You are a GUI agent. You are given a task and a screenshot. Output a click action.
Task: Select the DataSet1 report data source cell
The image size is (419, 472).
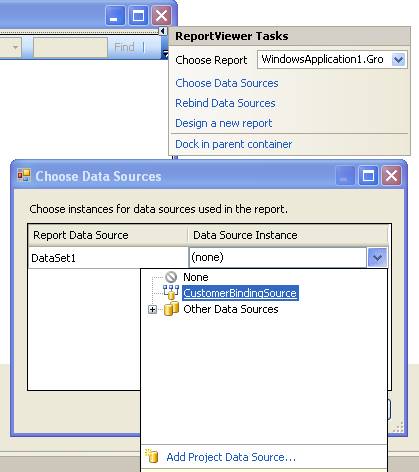coord(108,258)
